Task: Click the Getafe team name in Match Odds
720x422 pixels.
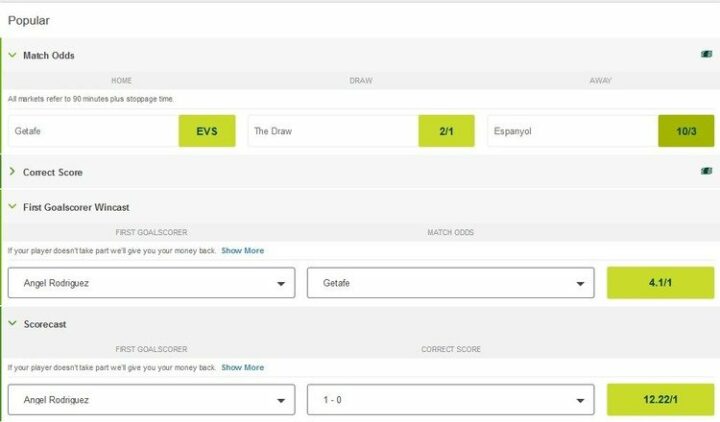Action: (30, 131)
